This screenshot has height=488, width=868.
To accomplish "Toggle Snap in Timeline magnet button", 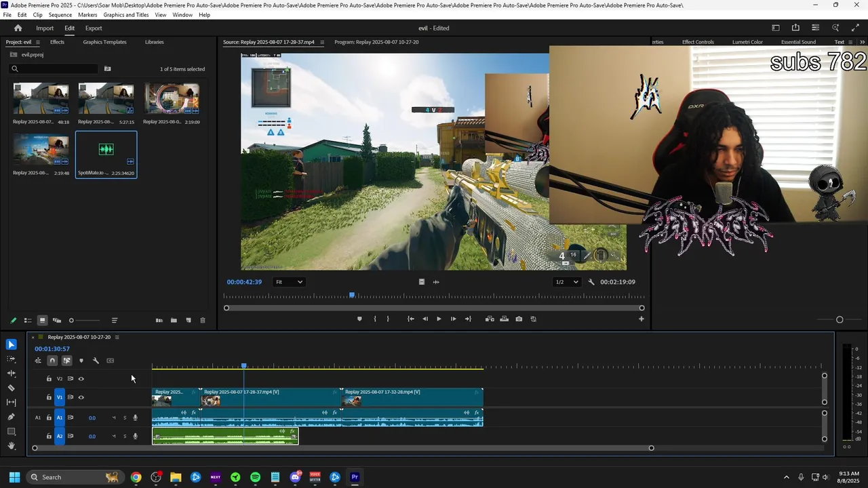I will click(52, 361).
